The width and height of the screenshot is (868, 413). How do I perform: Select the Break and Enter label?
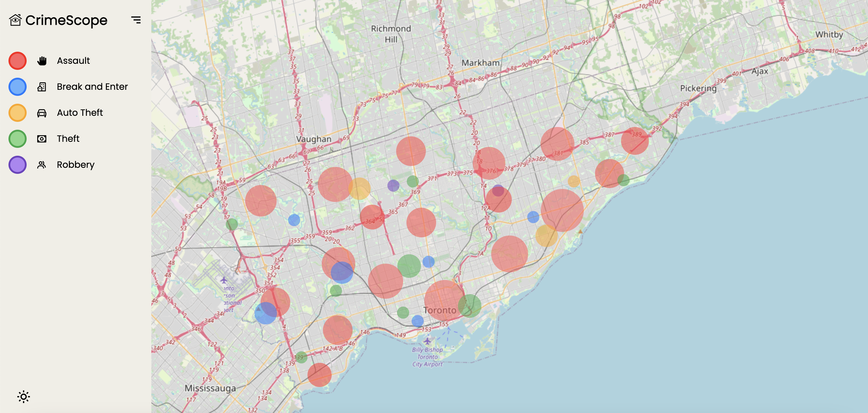(92, 87)
